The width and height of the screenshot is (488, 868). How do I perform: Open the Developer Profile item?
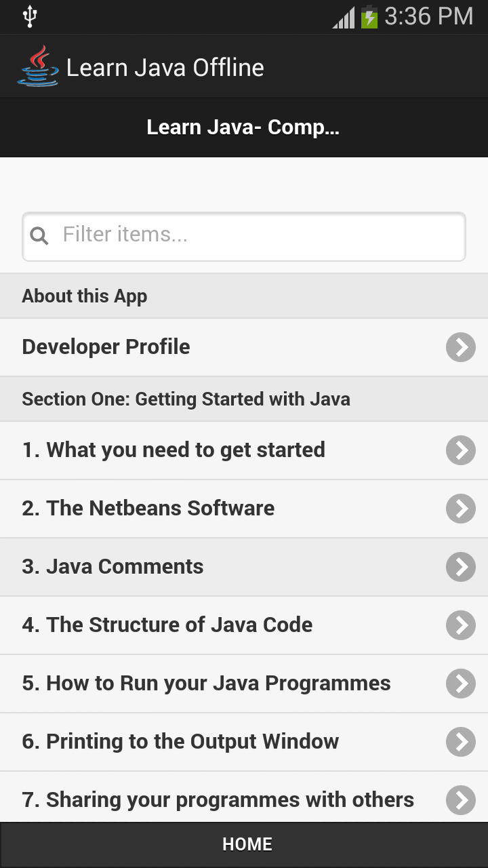244,347
